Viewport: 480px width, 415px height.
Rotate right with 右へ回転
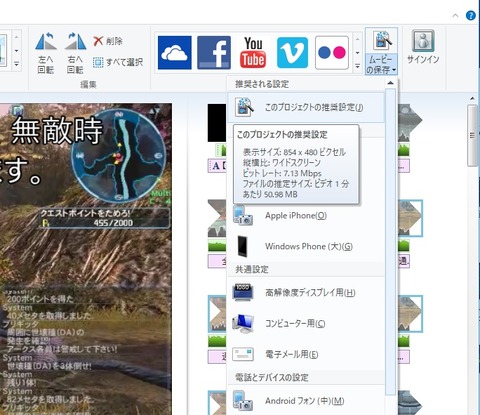[75, 53]
